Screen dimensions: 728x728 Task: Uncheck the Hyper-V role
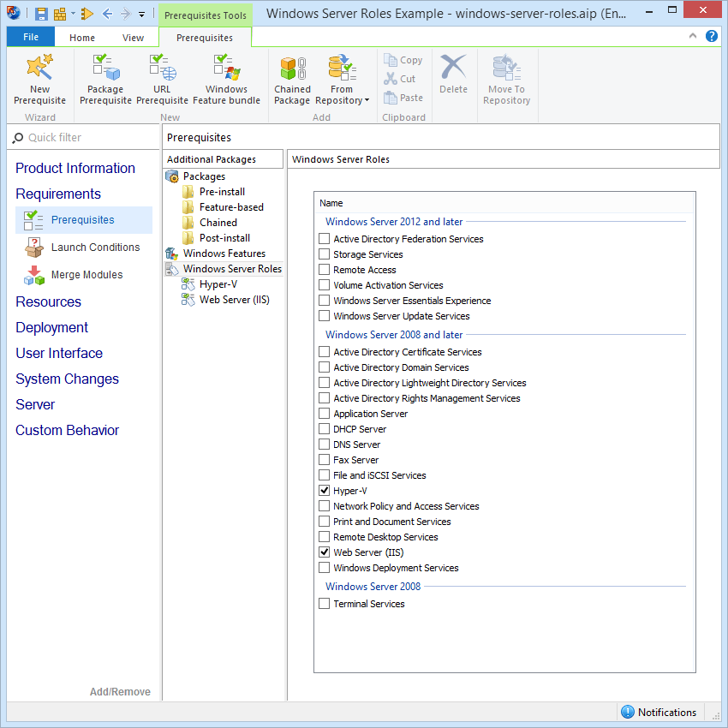pos(324,490)
